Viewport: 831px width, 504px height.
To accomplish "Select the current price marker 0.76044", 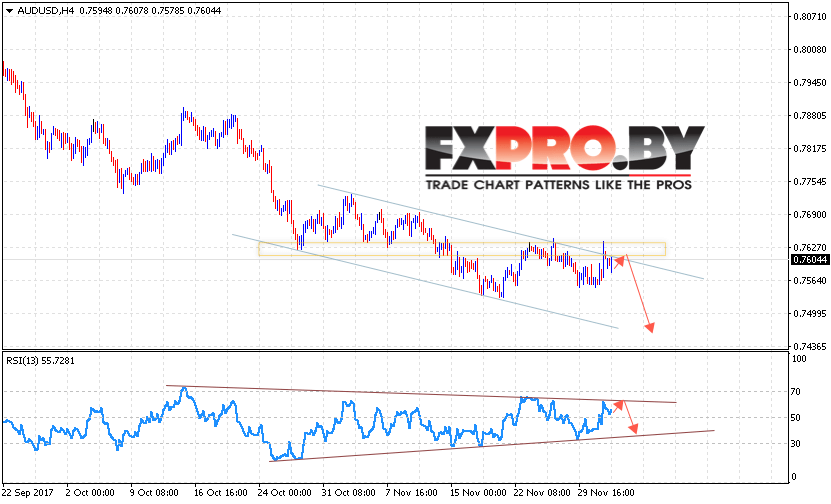I will click(808, 260).
